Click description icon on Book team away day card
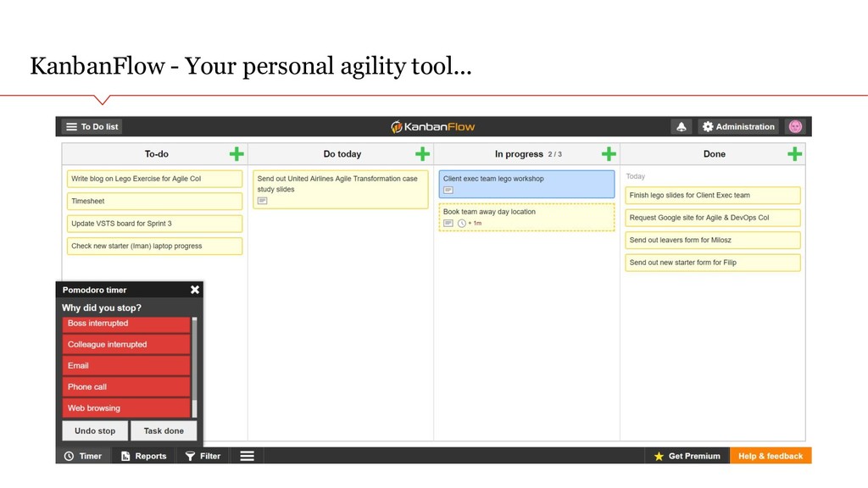The image size is (868, 488). click(x=448, y=223)
